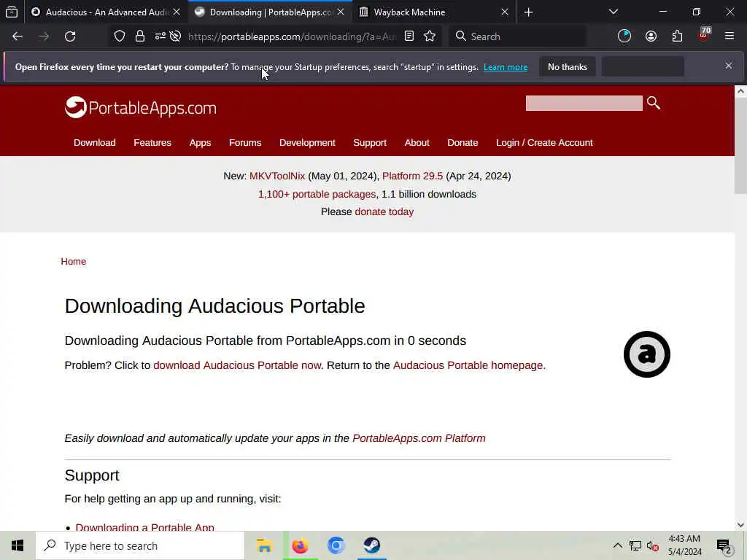Open the Firefox hamburger menu
Image resolution: width=747 pixels, height=560 pixels.
pyautogui.click(x=729, y=36)
